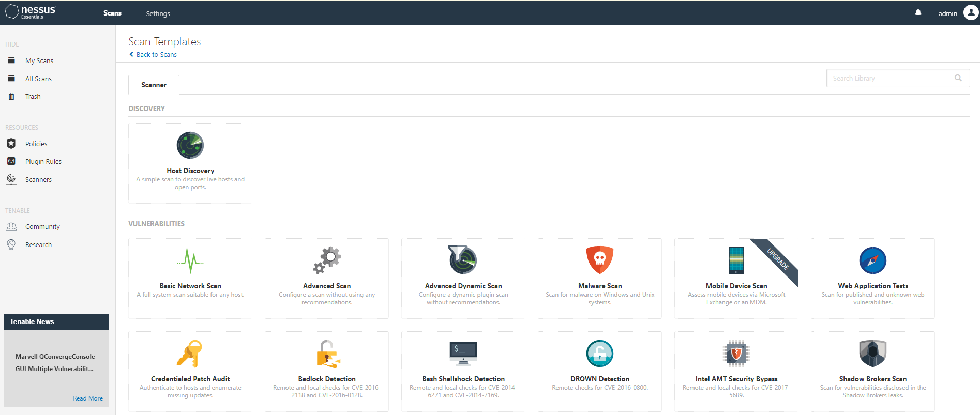980x415 pixels.
Task: Pick the Advanced Dynamic Scan funnel icon
Action: click(x=463, y=259)
